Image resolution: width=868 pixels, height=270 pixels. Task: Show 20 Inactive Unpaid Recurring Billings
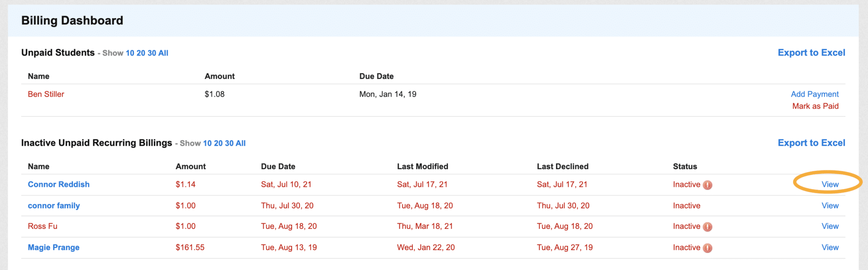pos(218,143)
